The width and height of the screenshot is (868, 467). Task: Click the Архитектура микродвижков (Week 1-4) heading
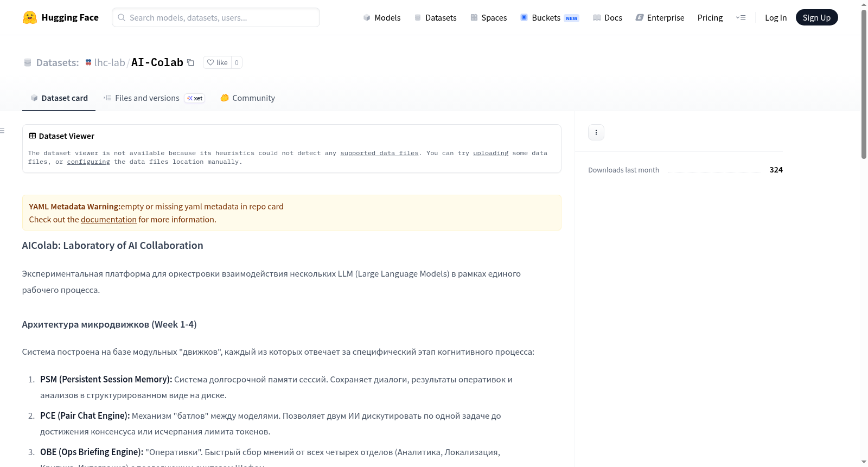point(110,324)
